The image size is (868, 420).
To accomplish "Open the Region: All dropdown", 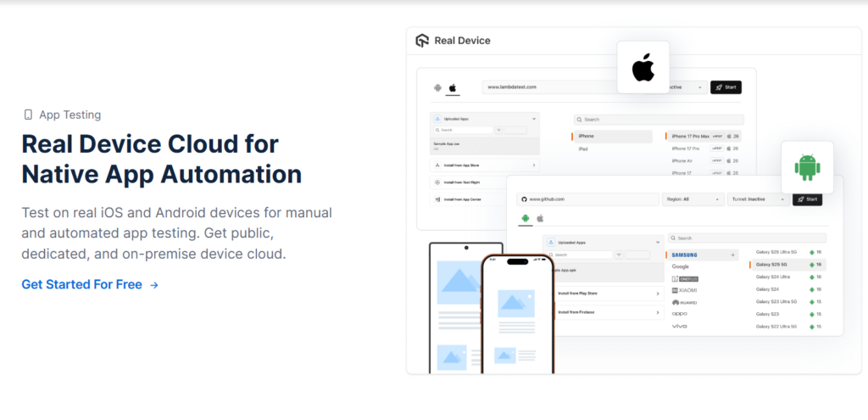I will [x=691, y=199].
